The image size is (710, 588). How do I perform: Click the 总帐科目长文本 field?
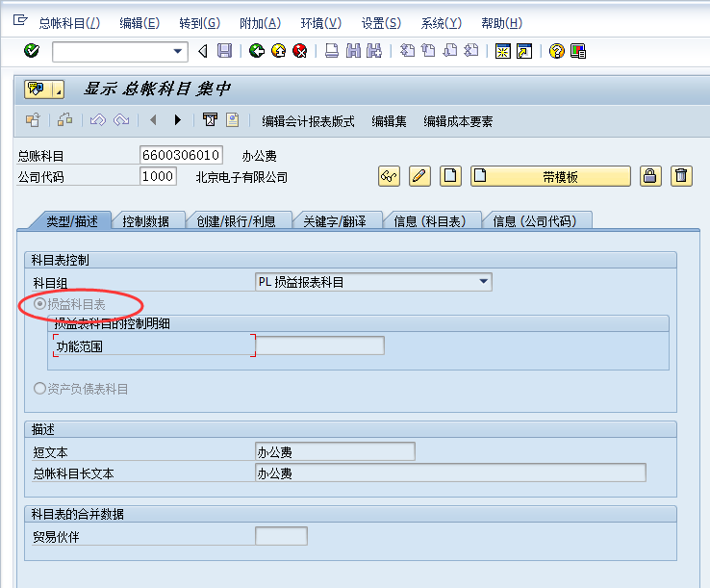(450, 473)
